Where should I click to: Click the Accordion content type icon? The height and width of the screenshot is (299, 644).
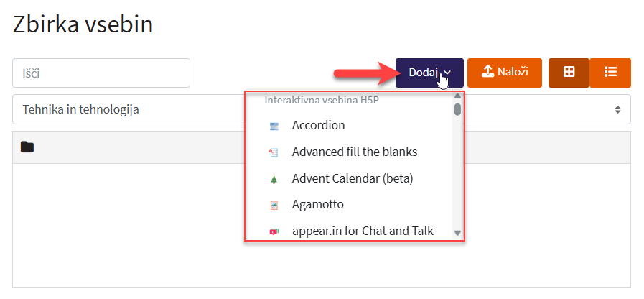coord(274,126)
